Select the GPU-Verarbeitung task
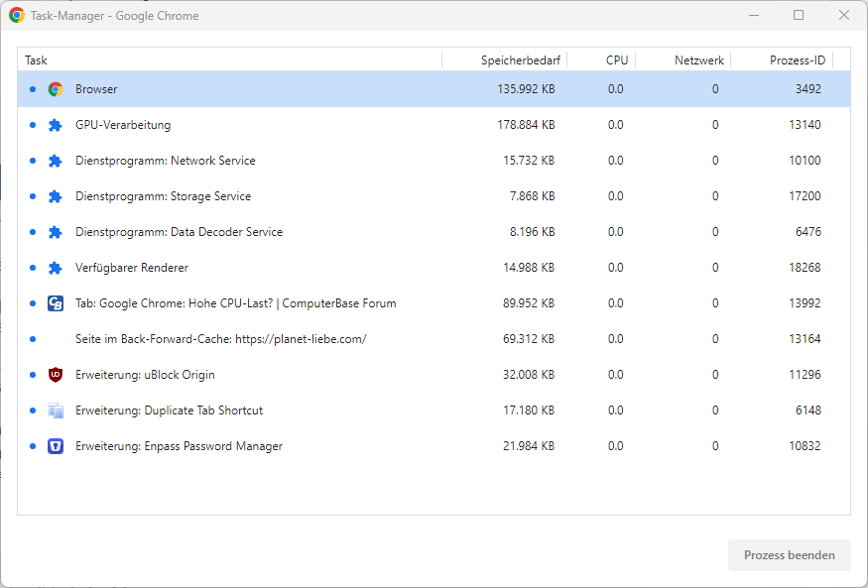 click(434, 125)
